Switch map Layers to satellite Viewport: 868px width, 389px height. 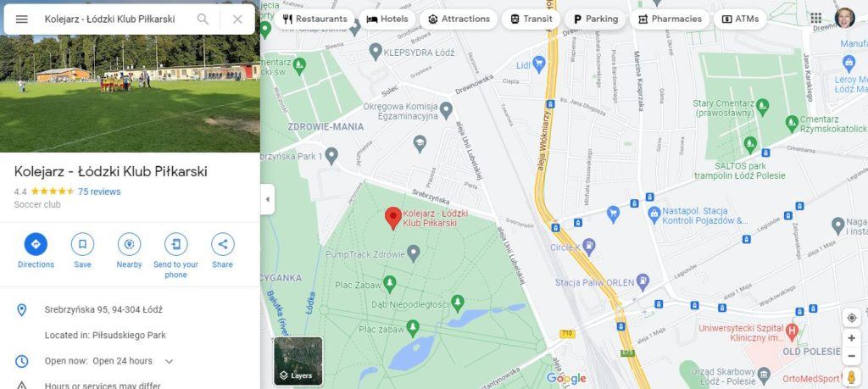(298, 361)
